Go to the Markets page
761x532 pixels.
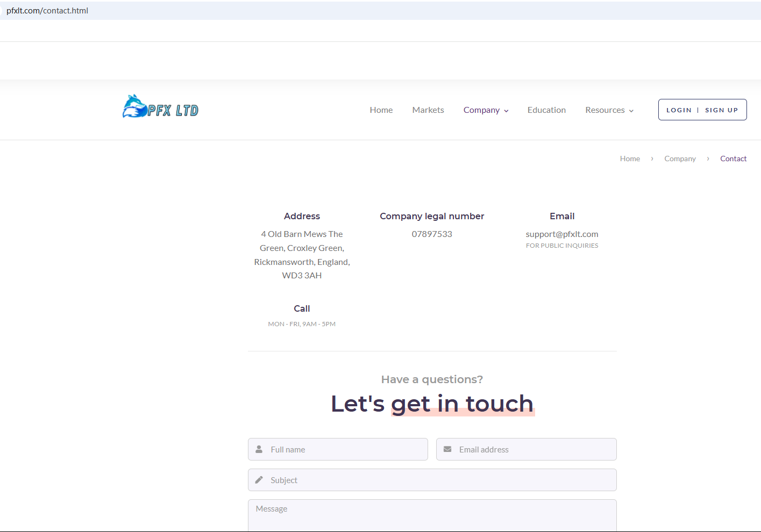[x=428, y=110]
